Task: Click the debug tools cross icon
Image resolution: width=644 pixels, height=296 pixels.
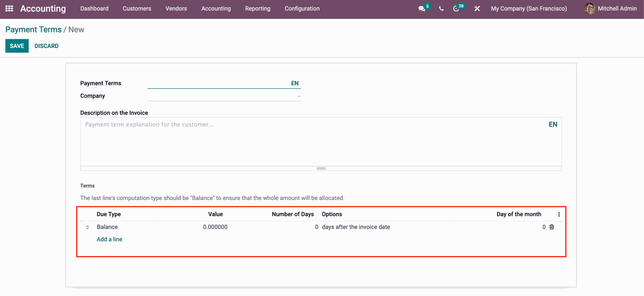Action: [x=477, y=9]
